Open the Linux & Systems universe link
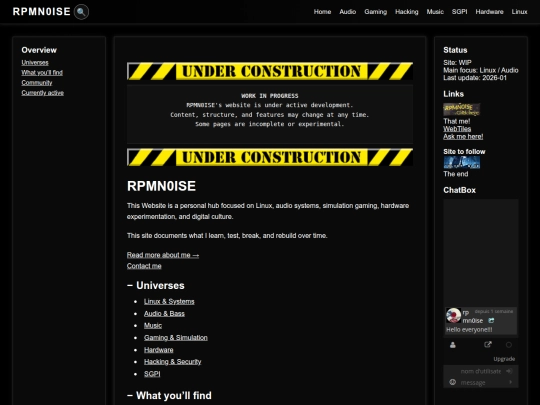This screenshot has width=540, height=405. 169,302
